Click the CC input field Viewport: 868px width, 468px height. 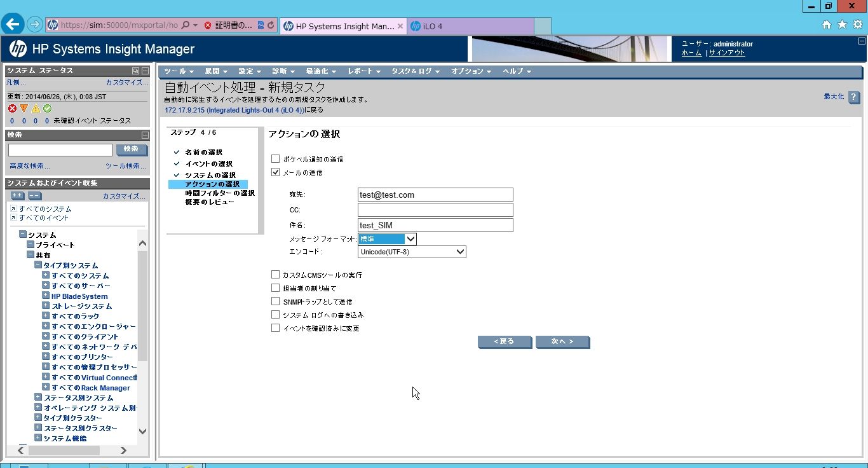pyautogui.click(x=435, y=210)
